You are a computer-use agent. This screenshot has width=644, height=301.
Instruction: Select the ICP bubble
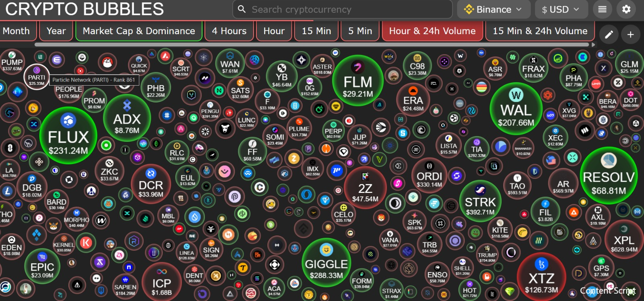[161, 282]
